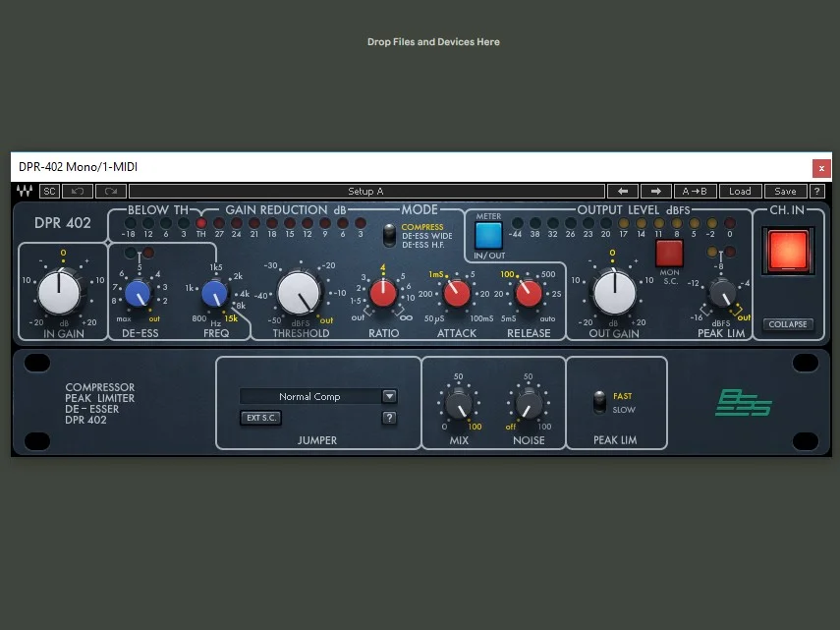Click the red RELEASE knob
840x630 pixels.
[529, 294]
